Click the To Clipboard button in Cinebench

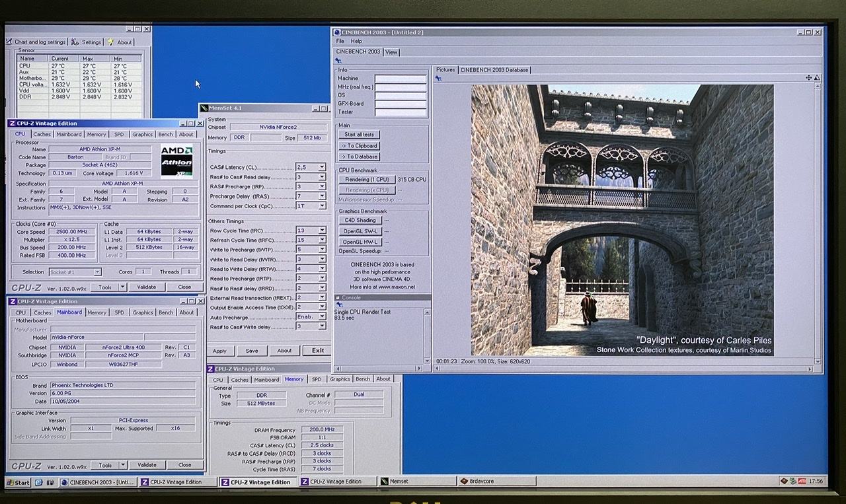click(359, 146)
